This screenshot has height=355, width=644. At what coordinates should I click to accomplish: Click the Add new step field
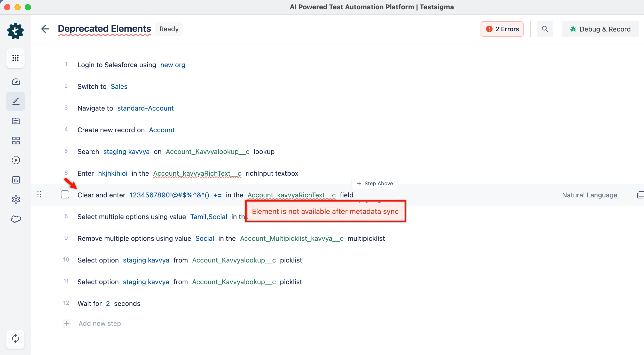tap(100, 323)
